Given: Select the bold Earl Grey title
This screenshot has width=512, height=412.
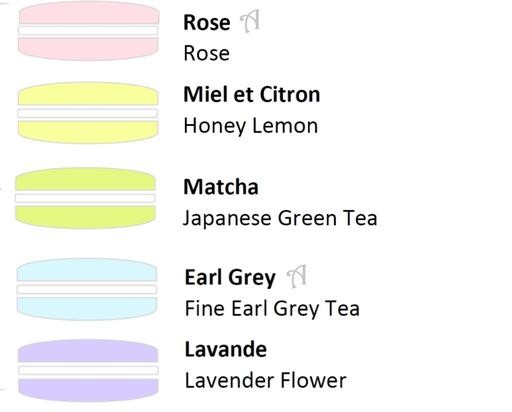Looking at the screenshot, I should [230, 278].
